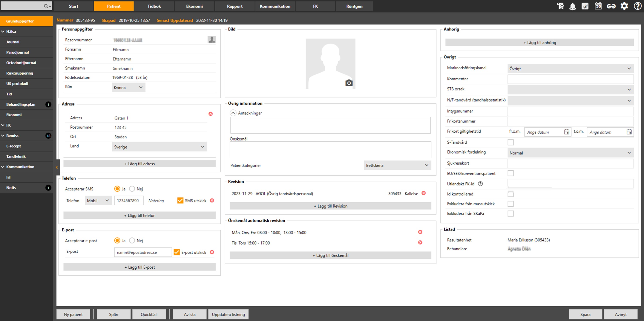Tick the S-Tandvård checkbox
The image size is (644, 321).
(511, 142)
